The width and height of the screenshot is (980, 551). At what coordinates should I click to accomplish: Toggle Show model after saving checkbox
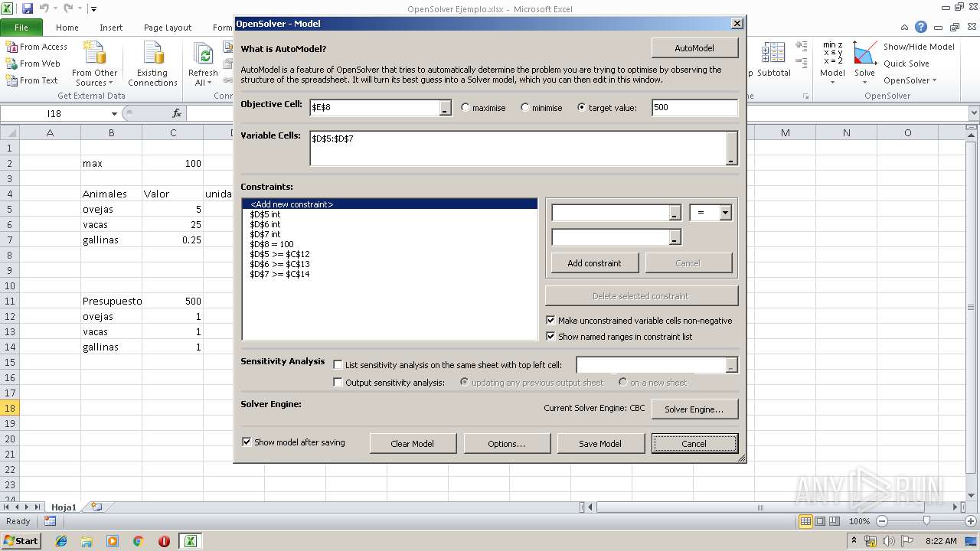(x=247, y=442)
